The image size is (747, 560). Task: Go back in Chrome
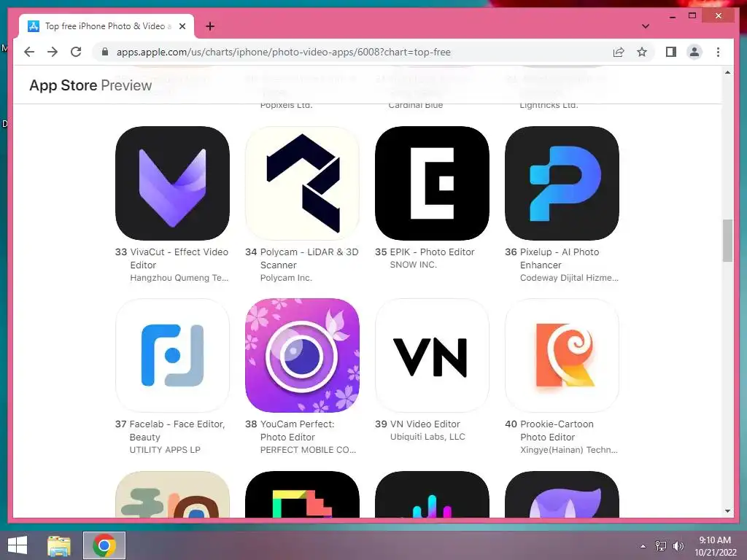29,52
